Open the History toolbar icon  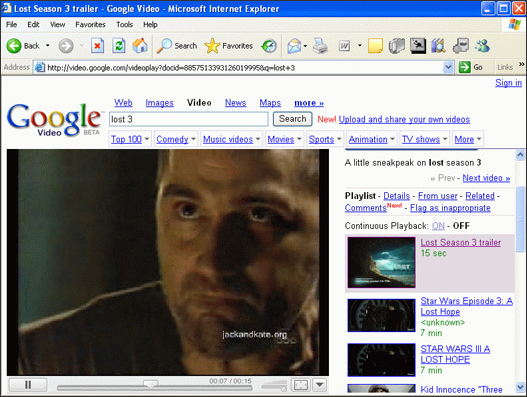tap(269, 46)
